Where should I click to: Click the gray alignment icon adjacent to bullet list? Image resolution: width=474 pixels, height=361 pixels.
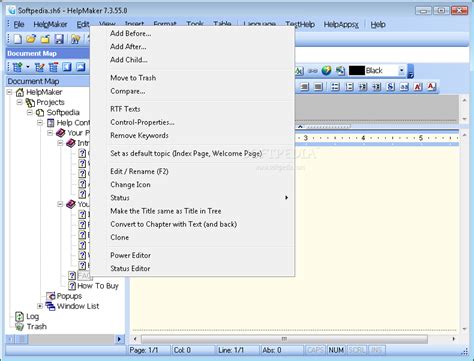pos(318,87)
